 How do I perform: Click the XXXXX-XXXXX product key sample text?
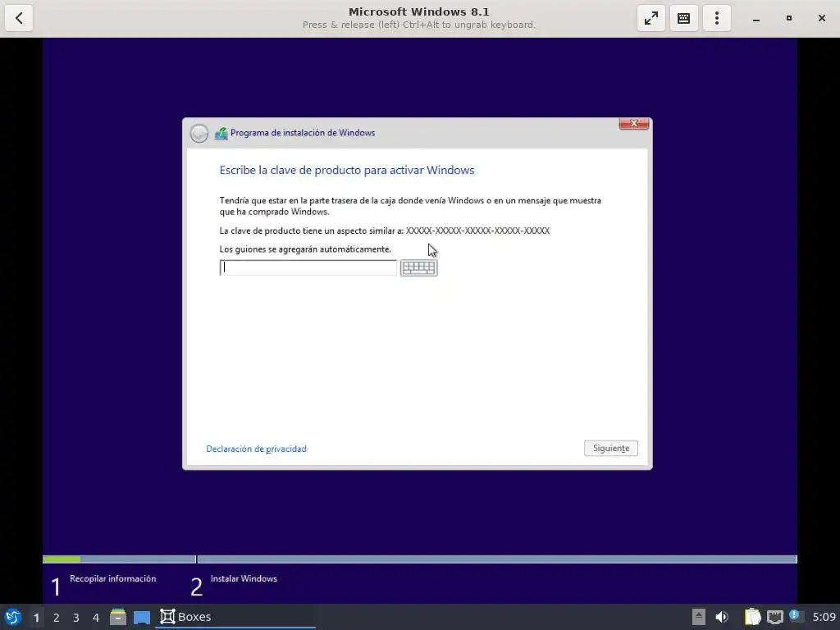click(477, 231)
